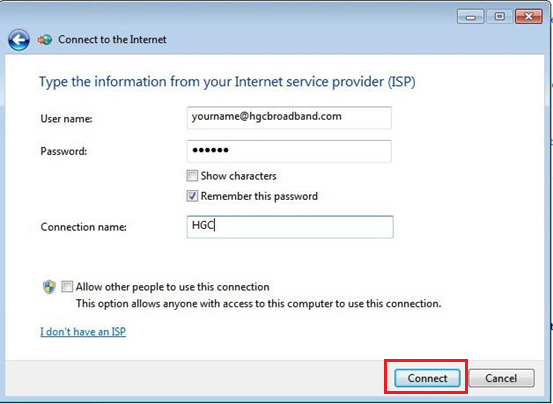Viewport: 553px width, 404px height.
Task: Select the Connection name text box
Action: [x=290, y=227]
